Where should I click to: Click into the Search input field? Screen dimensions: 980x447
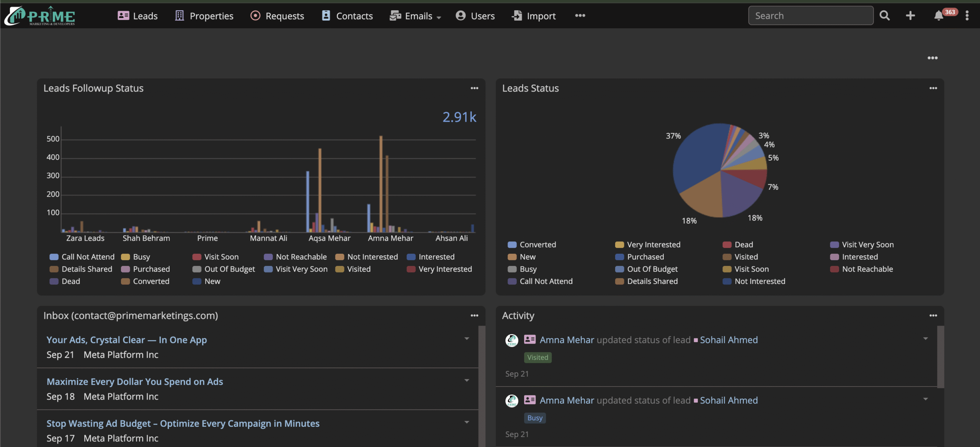[810, 16]
